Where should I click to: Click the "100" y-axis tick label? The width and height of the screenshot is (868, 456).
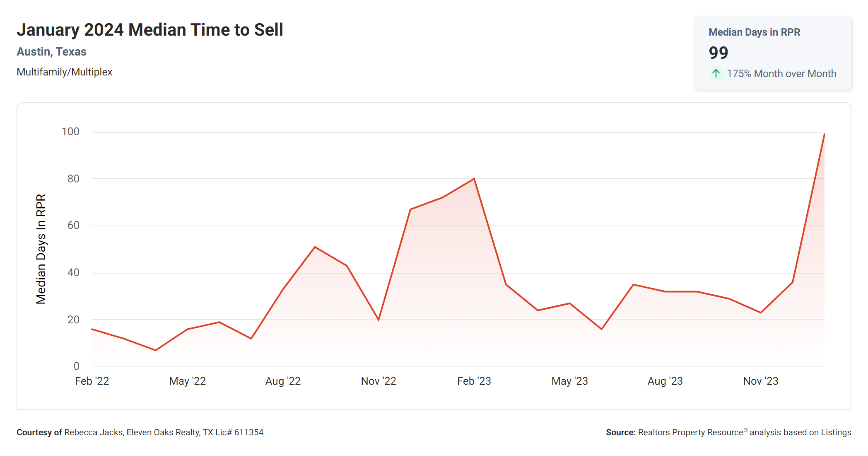[x=70, y=132]
